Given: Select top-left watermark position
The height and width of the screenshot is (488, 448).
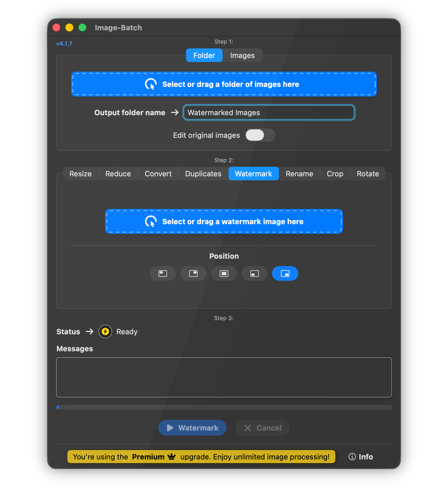Looking at the screenshot, I should click(163, 273).
